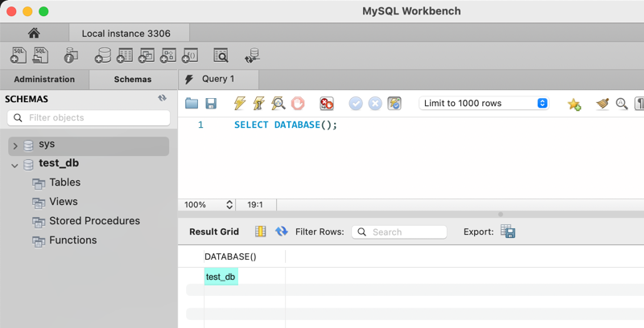Collapse the test_db schema node
Screen dimensions: 644x328
tap(15, 165)
